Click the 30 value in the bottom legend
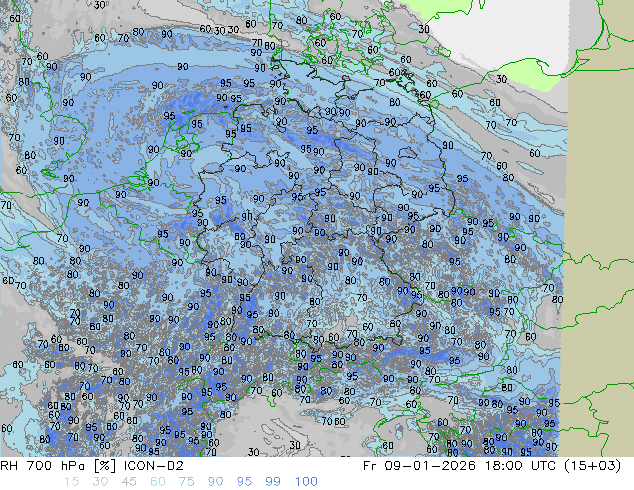Image resolution: width=634 pixels, height=490 pixels. [100, 482]
